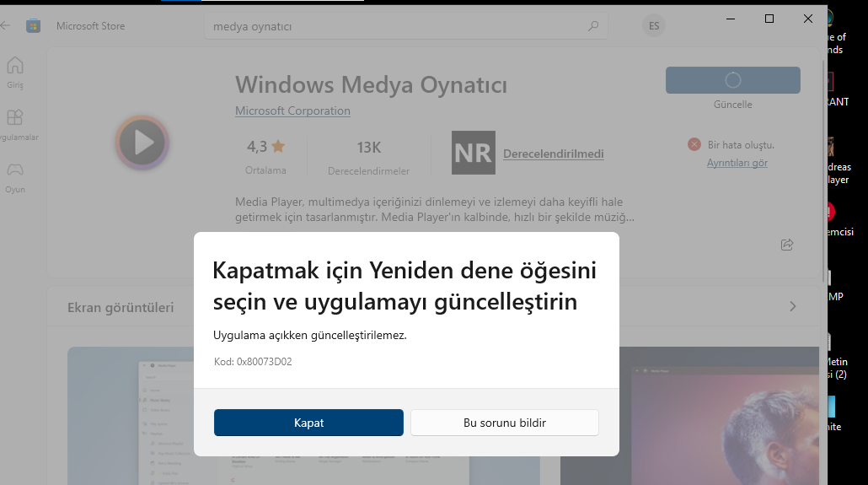This screenshot has height=485, width=868.
Task: Open the ES user profile icon
Action: pyautogui.click(x=654, y=26)
